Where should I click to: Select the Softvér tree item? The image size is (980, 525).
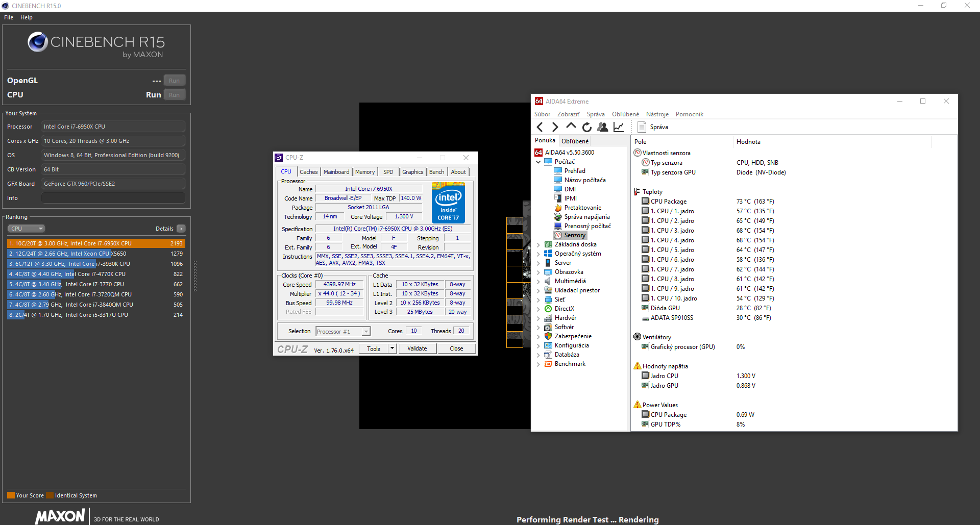pyautogui.click(x=564, y=327)
